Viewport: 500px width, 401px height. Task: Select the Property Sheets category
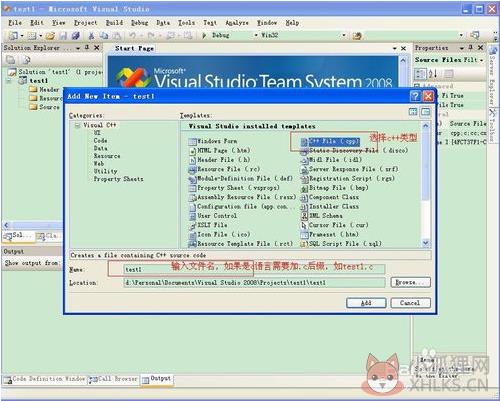click(x=118, y=179)
